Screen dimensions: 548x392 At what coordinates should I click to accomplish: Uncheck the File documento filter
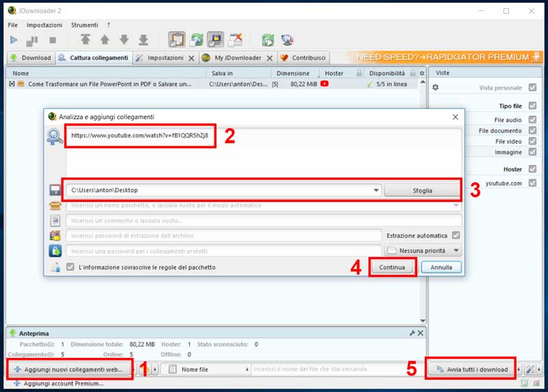tap(533, 130)
